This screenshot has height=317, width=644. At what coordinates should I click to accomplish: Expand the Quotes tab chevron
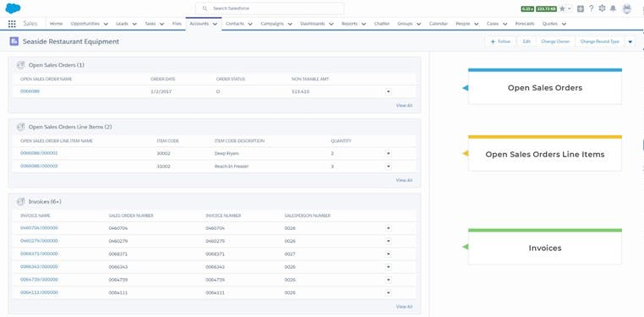pos(564,25)
